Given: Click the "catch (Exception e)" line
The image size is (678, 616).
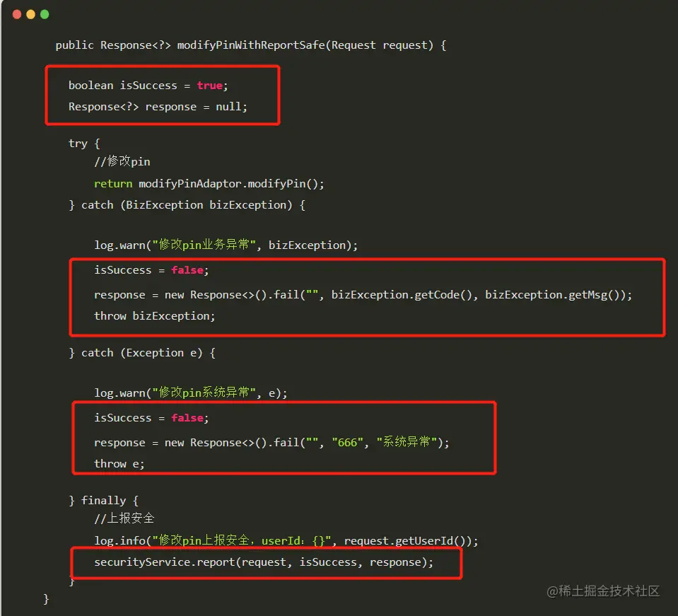Looking at the screenshot, I should [x=142, y=353].
